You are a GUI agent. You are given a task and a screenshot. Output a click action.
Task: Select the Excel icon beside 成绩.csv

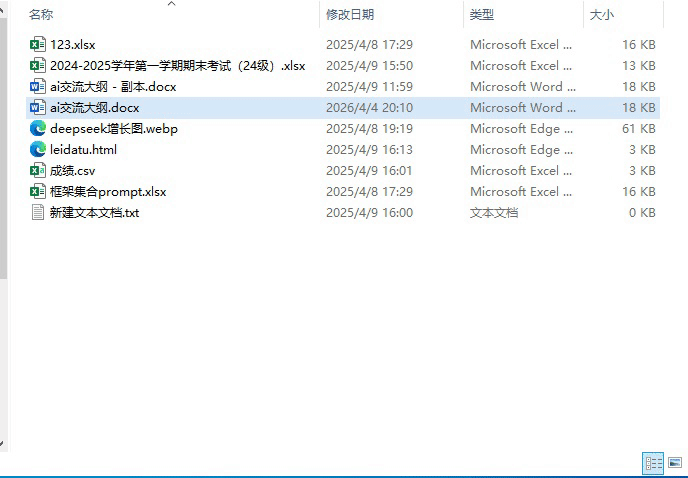[x=38, y=171]
